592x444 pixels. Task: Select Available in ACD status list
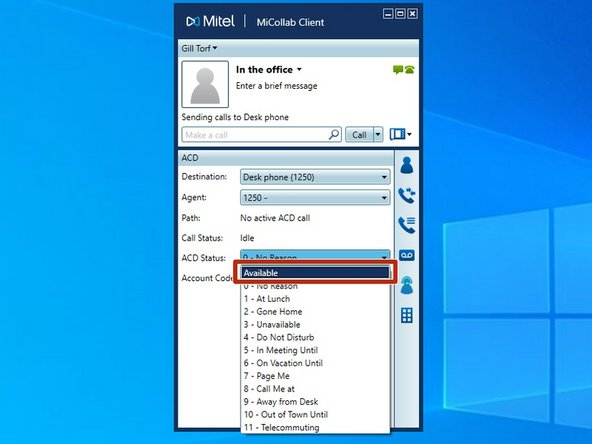pyautogui.click(x=315, y=273)
